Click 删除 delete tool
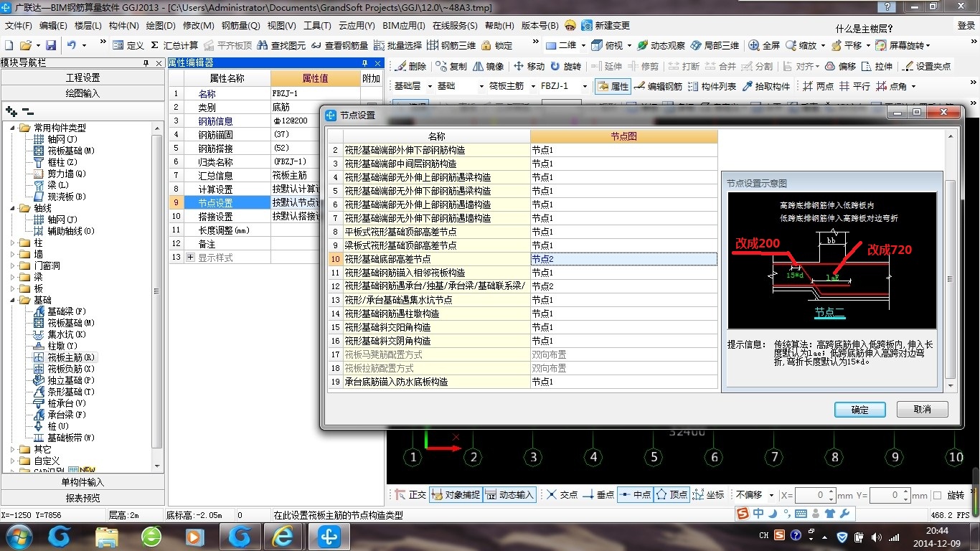980x551 pixels. click(x=410, y=66)
